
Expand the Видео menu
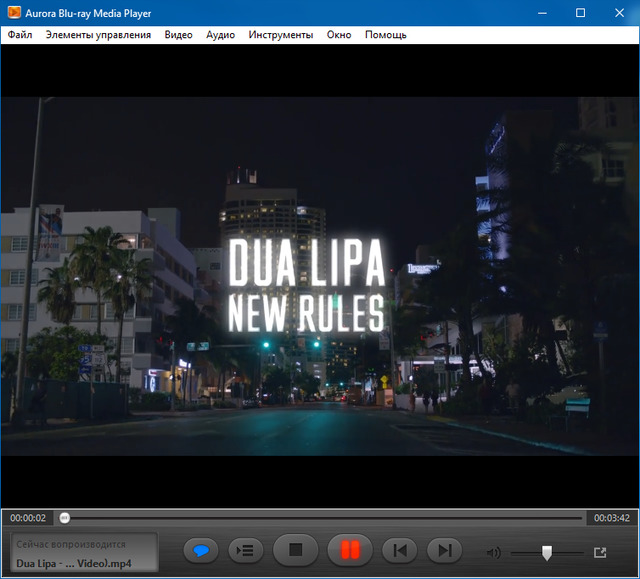click(178, 35)
